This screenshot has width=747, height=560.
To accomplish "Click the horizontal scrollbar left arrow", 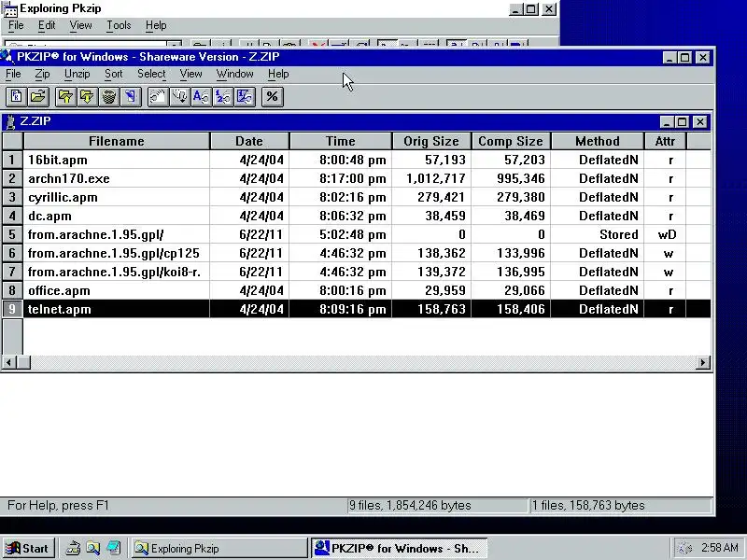I will [9, 363].
